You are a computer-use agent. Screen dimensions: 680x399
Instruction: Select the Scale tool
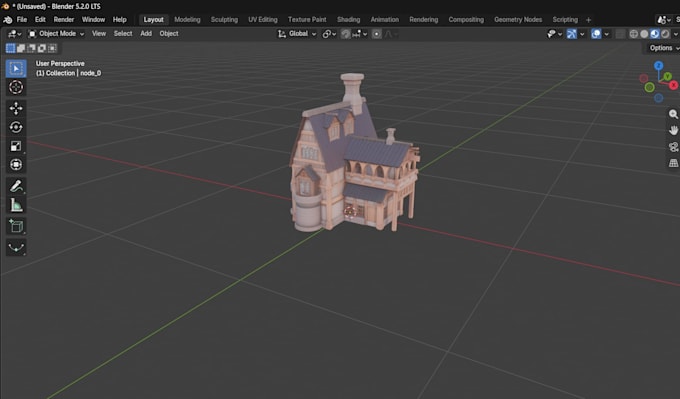point(16,146)
